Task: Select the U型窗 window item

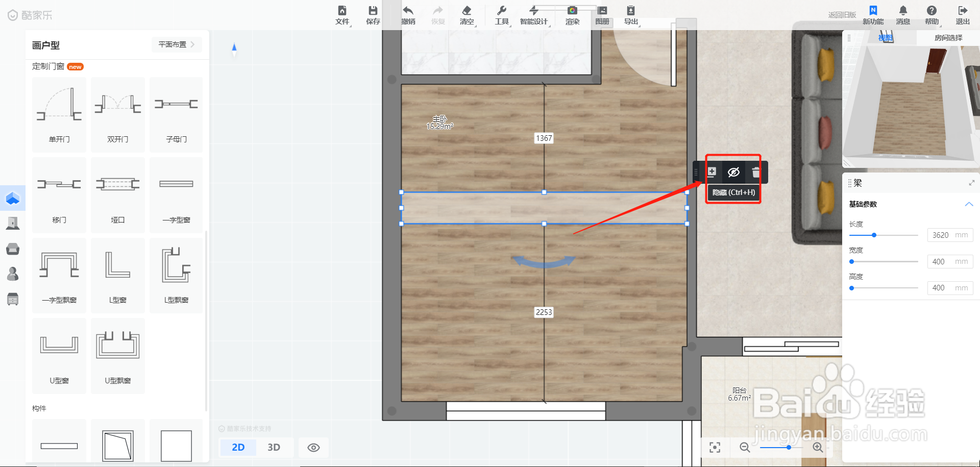Action: [x=59, y=356]
